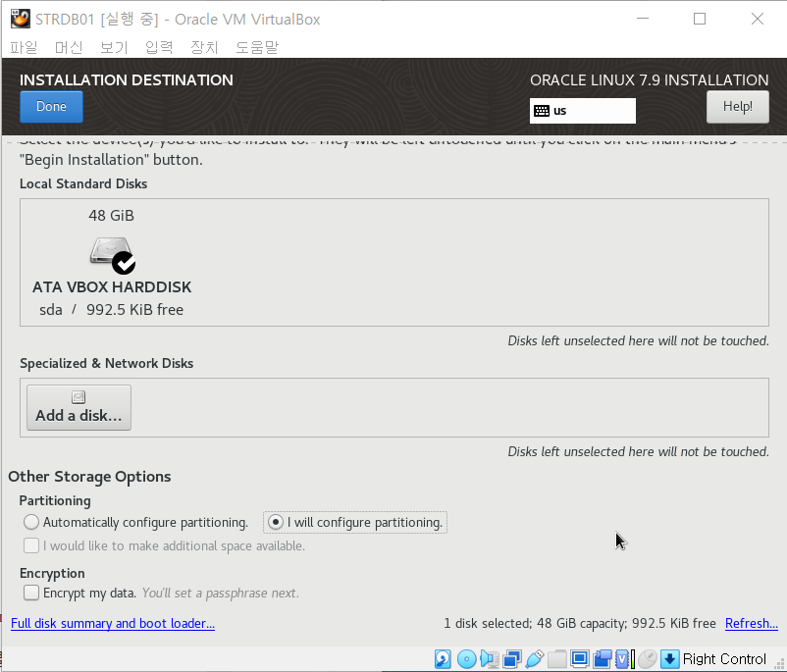Open the 보기 menu
The height and width of the screenshot is (672, 787).
pyautogui.click(x=114, y=47)
